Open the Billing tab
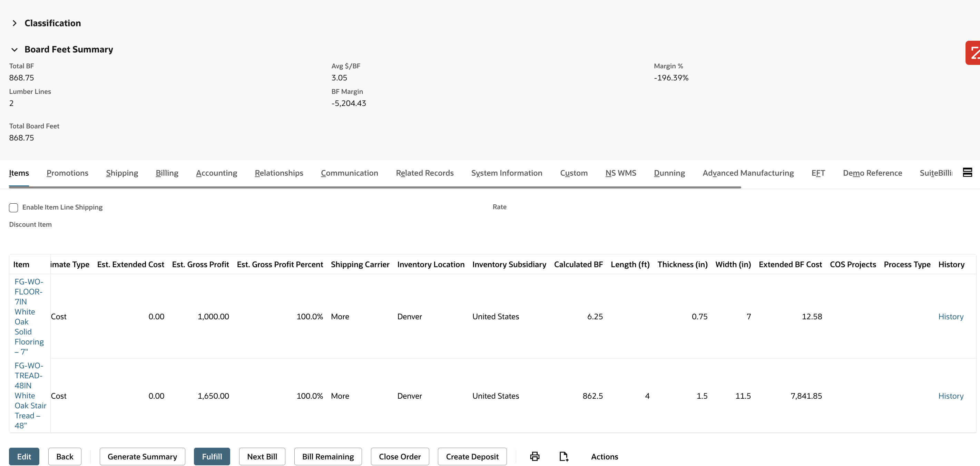 coord(167,173)
